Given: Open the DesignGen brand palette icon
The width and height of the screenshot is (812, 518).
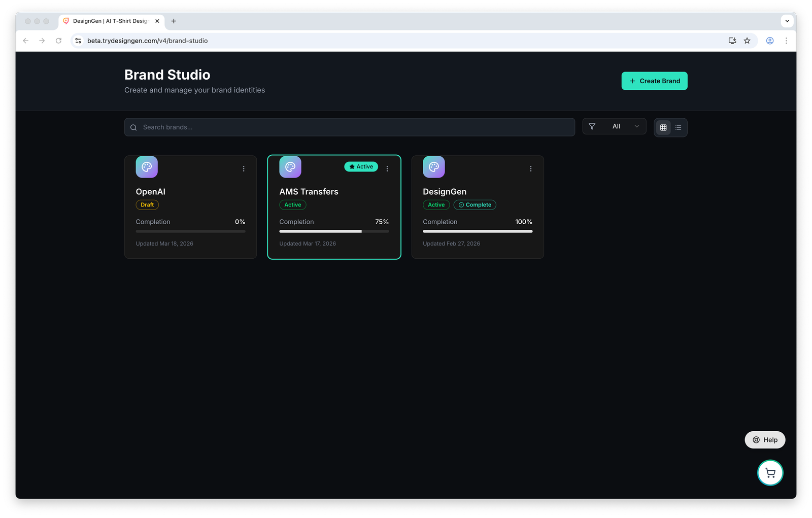Looking at the screenshot, I should (x=434, y=167).
